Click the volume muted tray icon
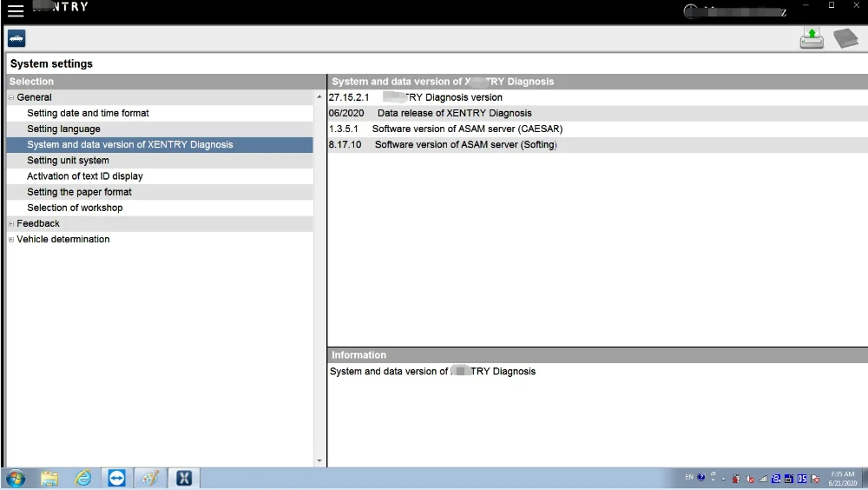Image resolution: width=868 pixels, height=490 pixels. (x=750, y=479)
